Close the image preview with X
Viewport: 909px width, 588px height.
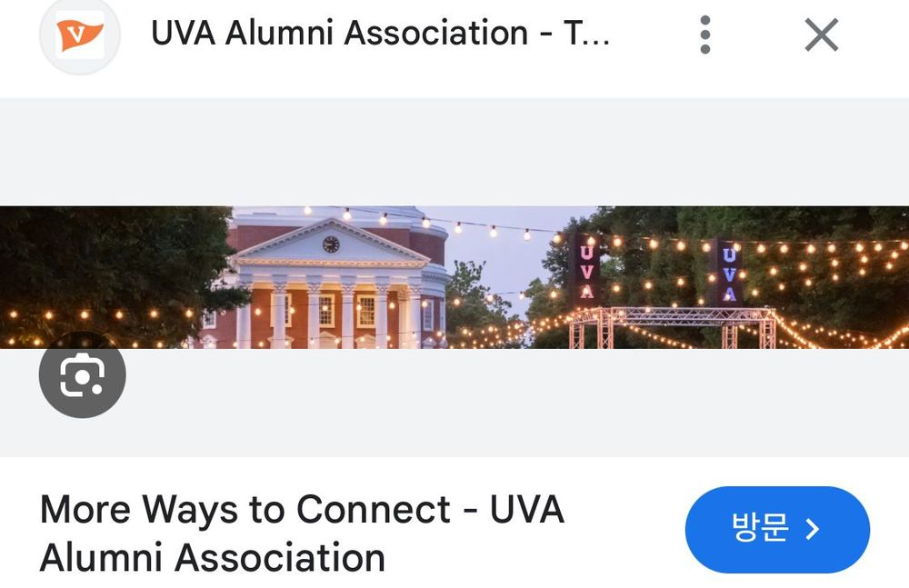coord(822,35)
